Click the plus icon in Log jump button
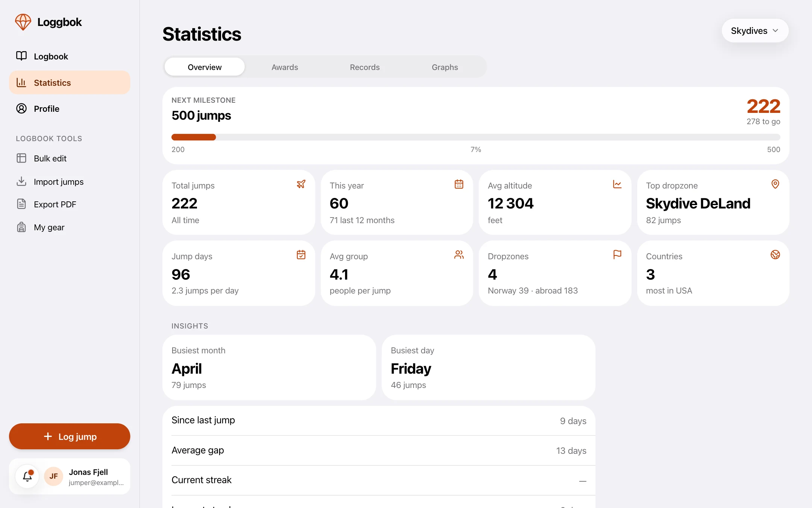 (48, 436)
